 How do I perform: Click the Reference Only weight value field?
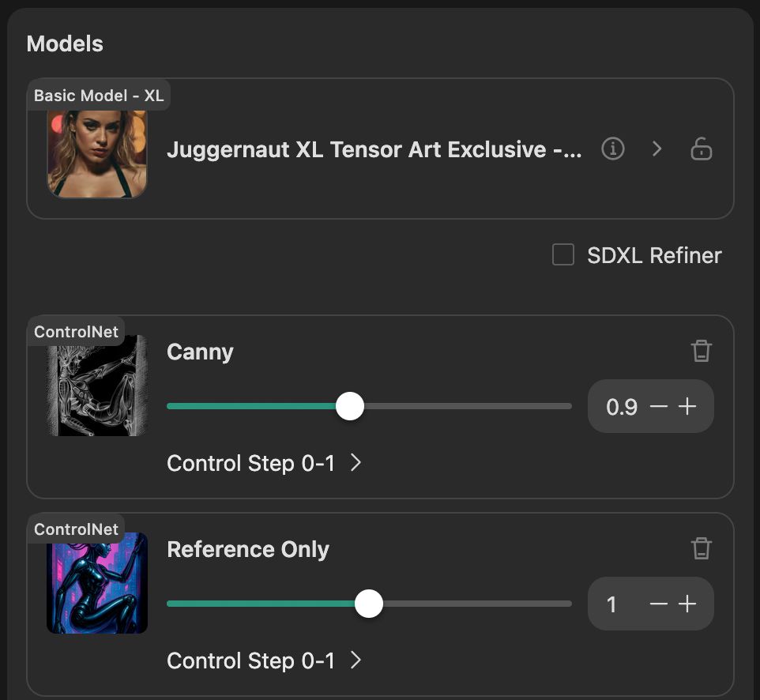pos(612,604)
